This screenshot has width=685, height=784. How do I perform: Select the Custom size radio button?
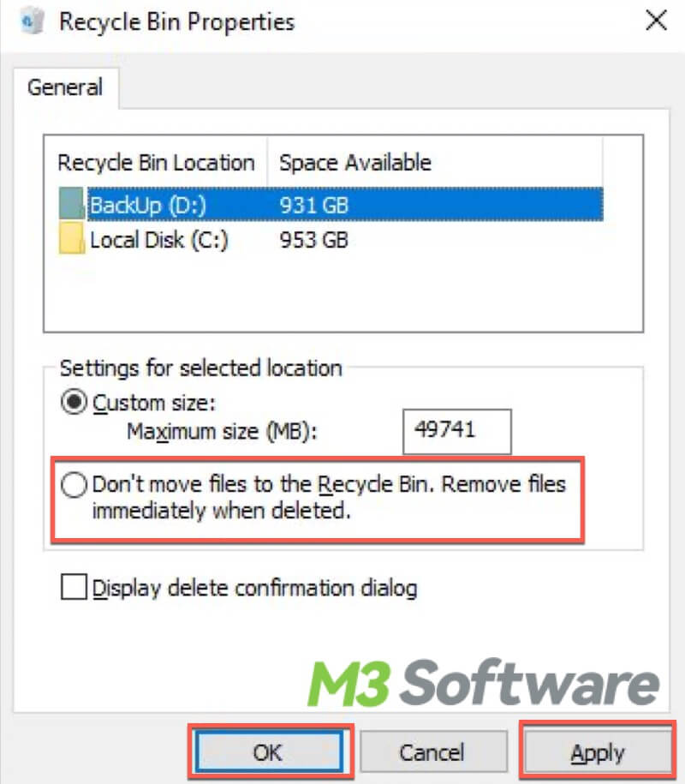coord(74,402)
